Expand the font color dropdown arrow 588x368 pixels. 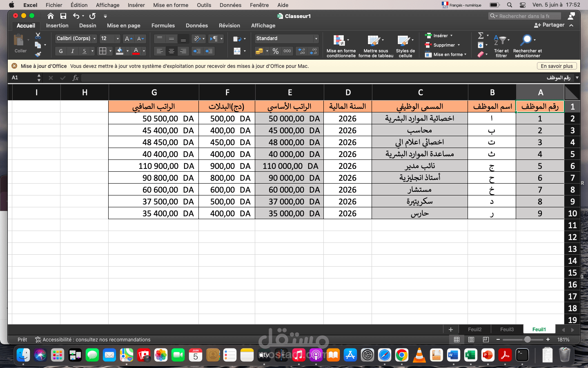click(144, 51)
